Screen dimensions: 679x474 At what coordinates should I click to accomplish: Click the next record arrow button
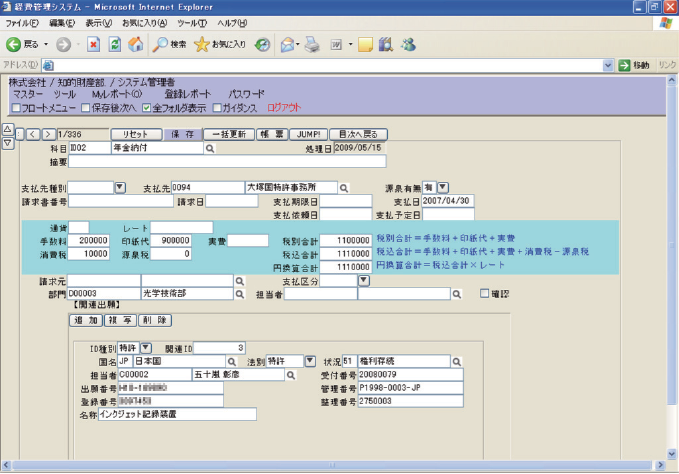click(x=48, y=135)
